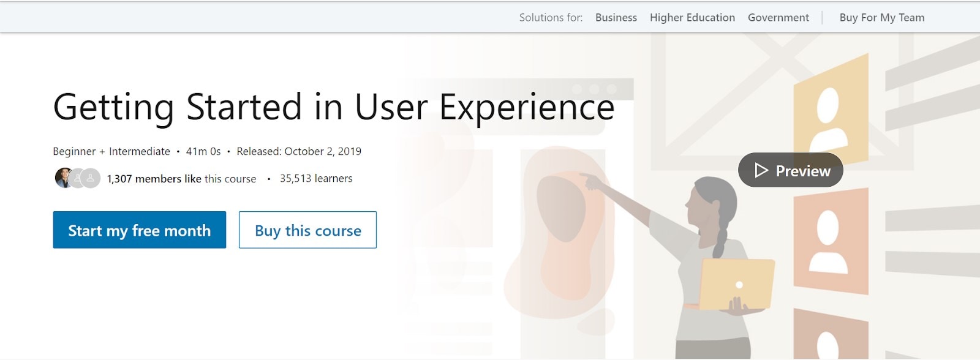Click the 35,513 learners count

point(316,179)
